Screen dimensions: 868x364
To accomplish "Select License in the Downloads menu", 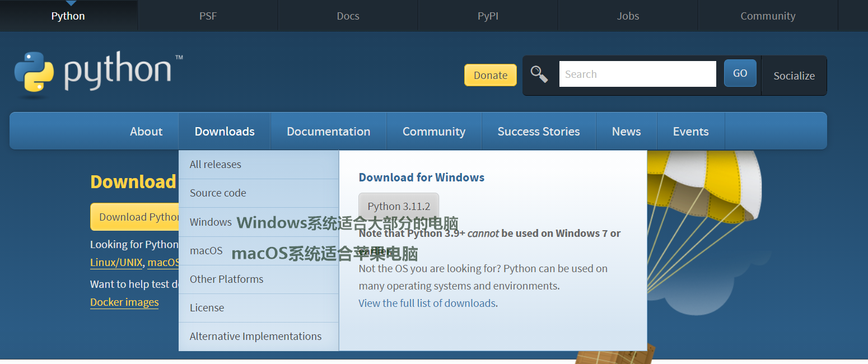I will (259, 307).
